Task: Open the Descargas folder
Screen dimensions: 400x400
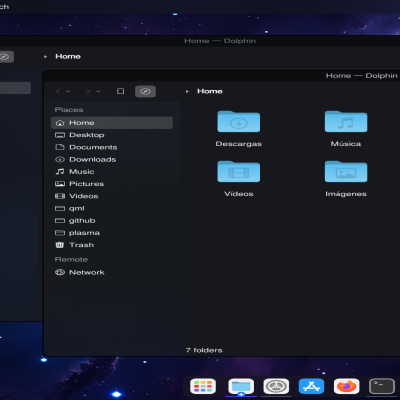Action: click(x=239, y=129)
